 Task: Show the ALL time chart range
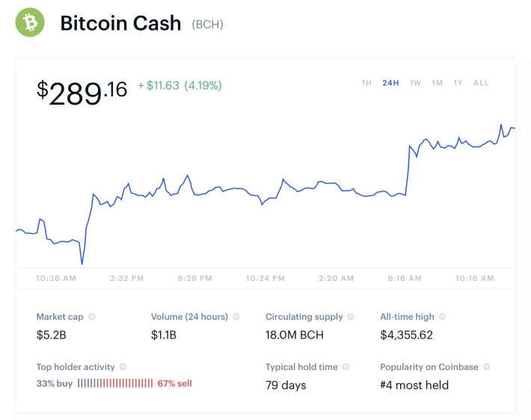pyautogui.click(x=481, y=83)
